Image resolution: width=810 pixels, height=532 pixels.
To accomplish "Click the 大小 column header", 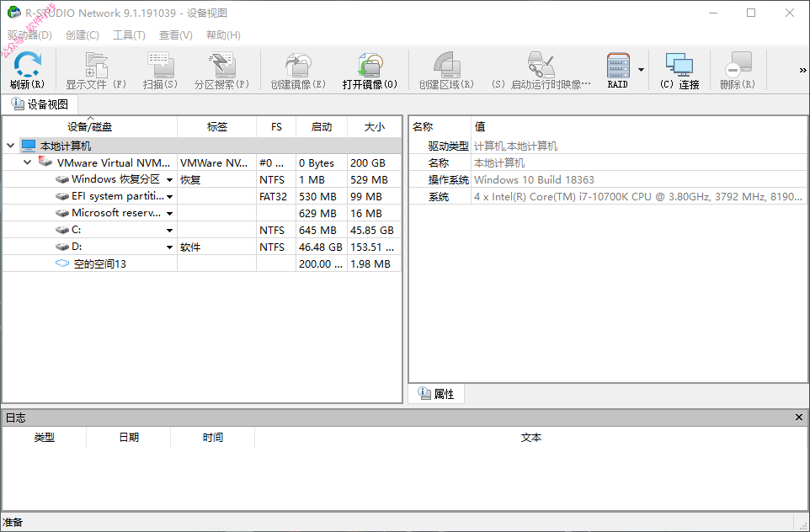I will click(x=375, y=127).
